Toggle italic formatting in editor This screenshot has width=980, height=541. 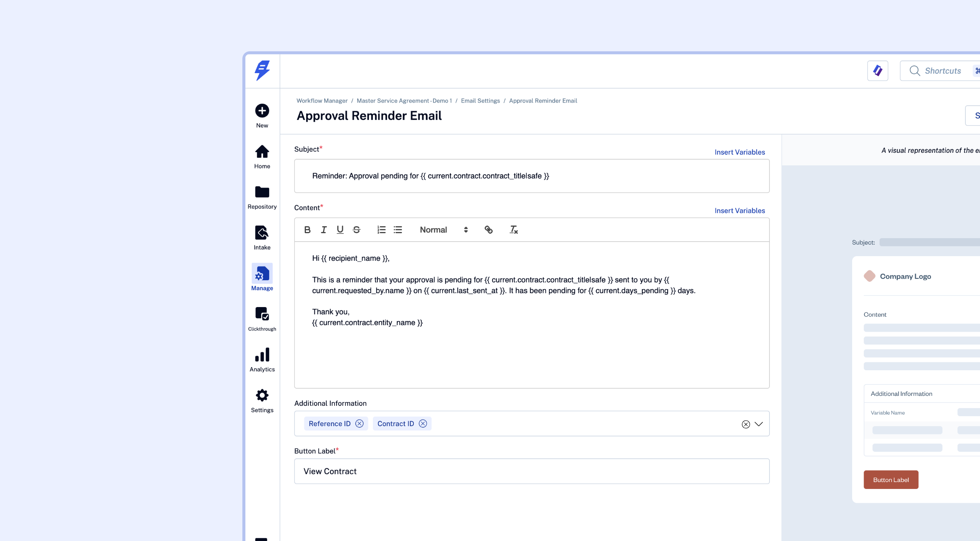point(323,230)
